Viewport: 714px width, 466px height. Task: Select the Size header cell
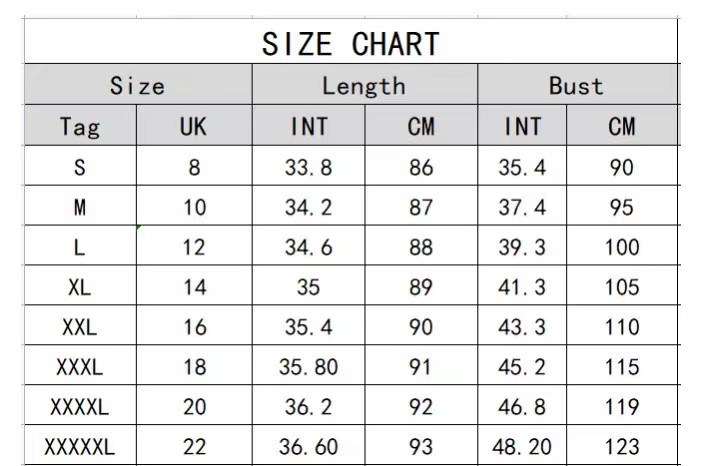click(137, 86)
